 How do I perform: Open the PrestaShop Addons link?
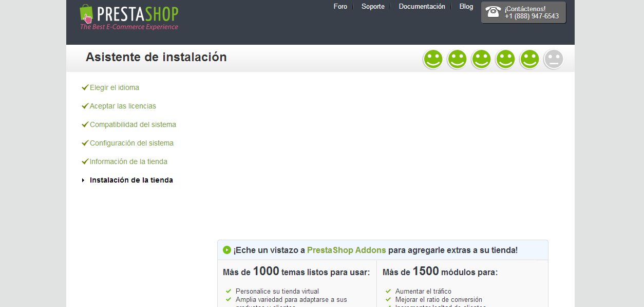pyautogui.click(x=347, y=250)
